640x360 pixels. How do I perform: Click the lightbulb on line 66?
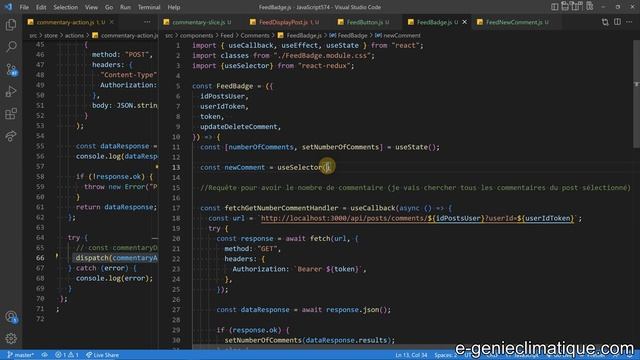pos(57,257)
